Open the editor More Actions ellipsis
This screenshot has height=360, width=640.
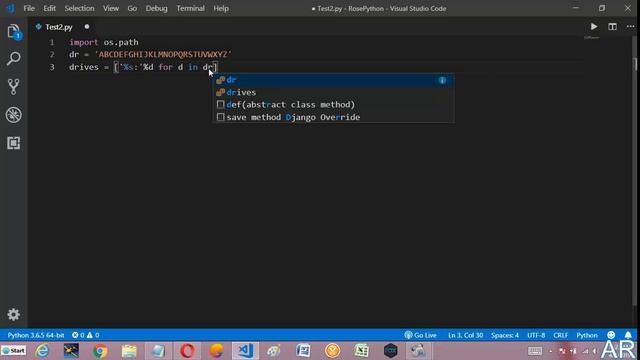coord(631,27)
